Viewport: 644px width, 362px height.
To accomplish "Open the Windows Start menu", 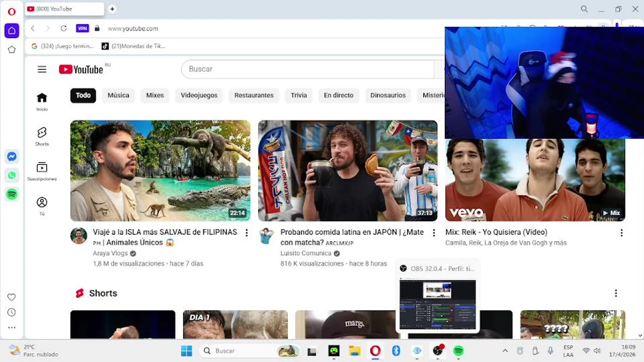I will (187, 351).
